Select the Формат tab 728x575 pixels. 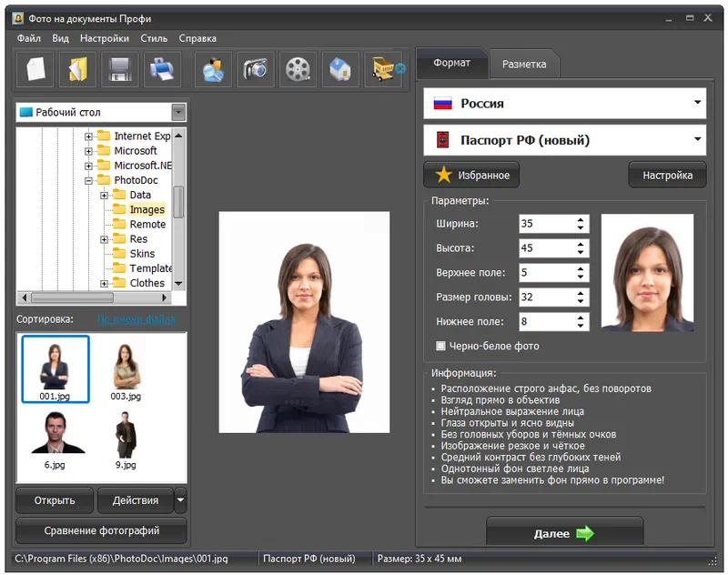pos(451,63)
